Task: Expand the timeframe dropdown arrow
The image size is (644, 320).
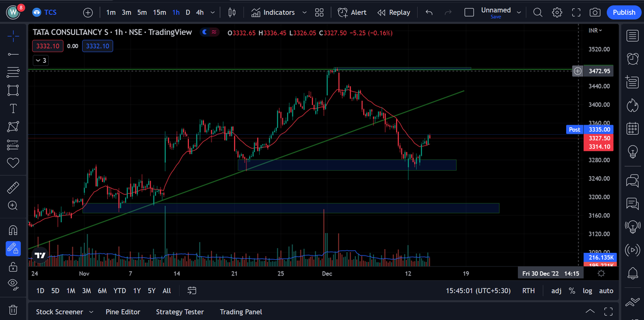Action: pos(214,12)
